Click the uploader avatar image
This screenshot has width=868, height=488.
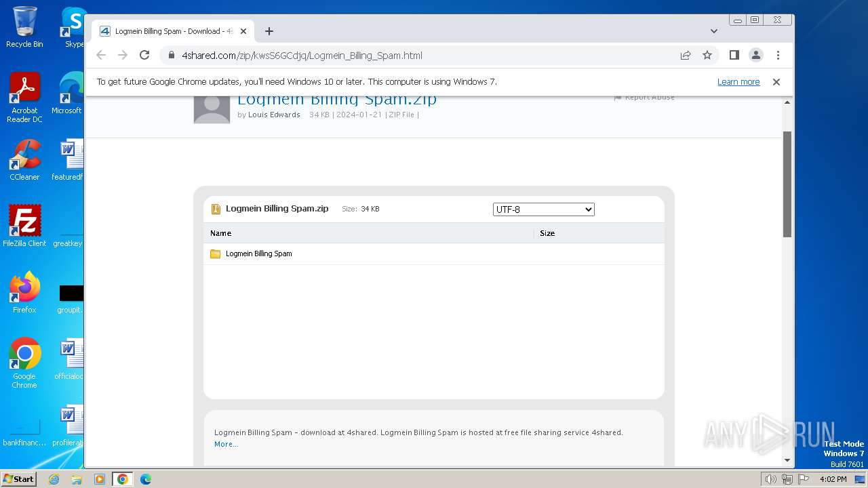pos(212,109)
